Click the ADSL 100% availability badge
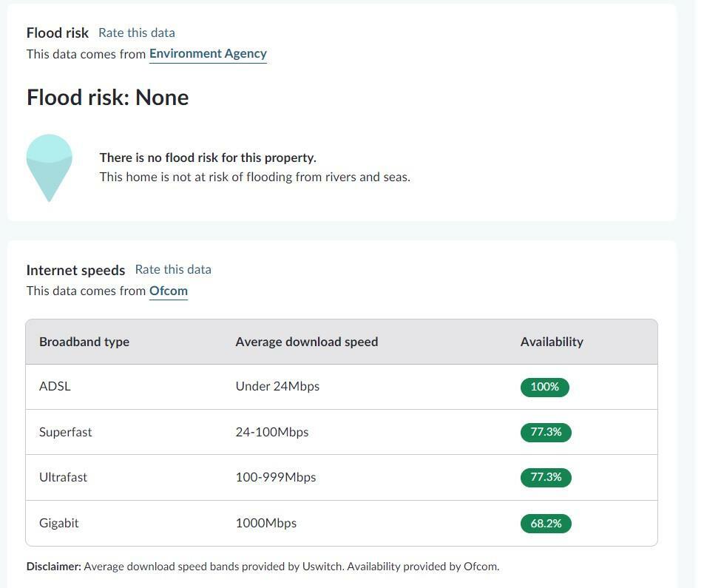 pyautogui.click(x=544, y=387)
